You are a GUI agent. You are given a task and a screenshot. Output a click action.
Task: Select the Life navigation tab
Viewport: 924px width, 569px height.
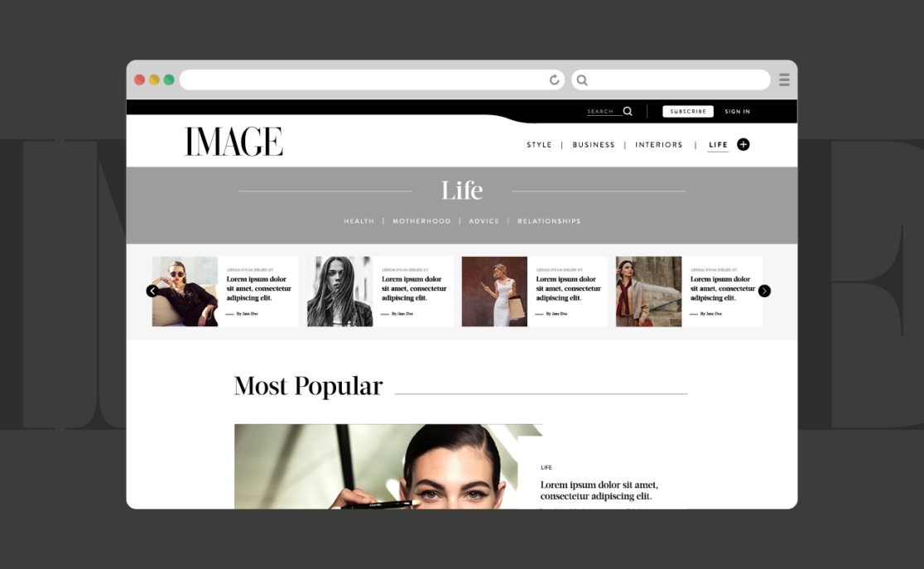coord(718,145)
